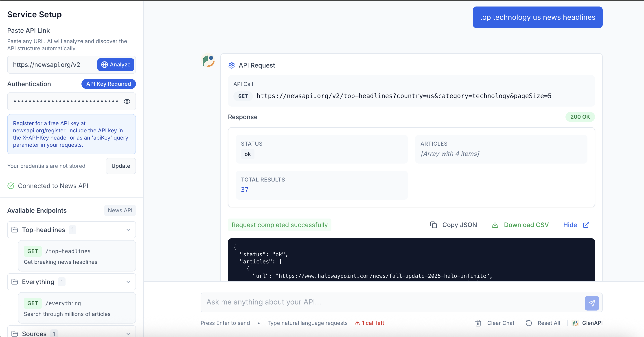Collapse the Top-headlines endpoint group
644x337 pixels.
tap(128, 230)
